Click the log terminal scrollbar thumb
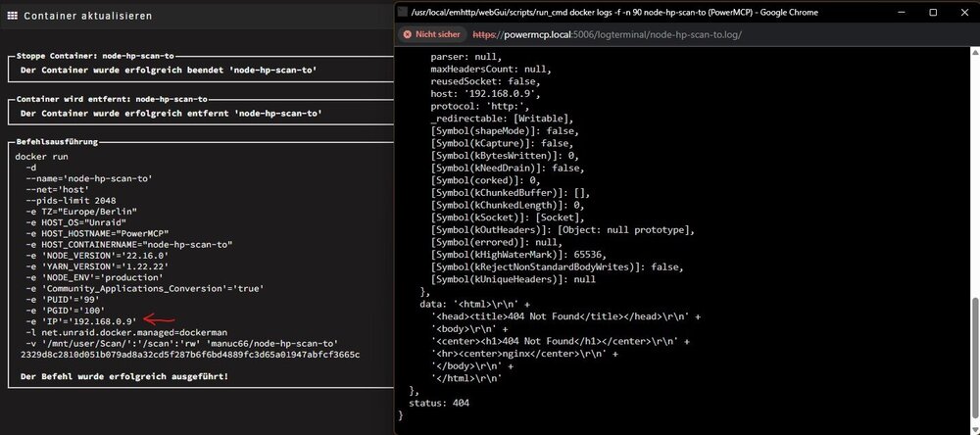Image resolution: width=980 pixels, height=435 pixels. [976, 360]
